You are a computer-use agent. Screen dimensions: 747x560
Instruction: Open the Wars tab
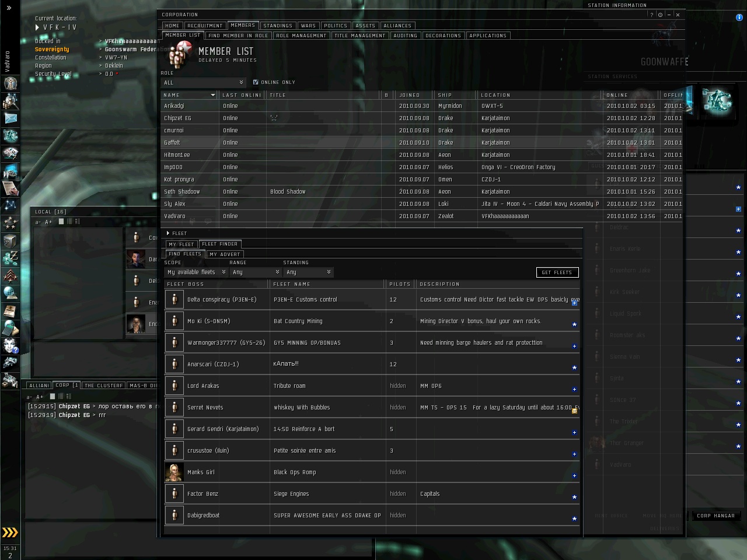[308, 26]
